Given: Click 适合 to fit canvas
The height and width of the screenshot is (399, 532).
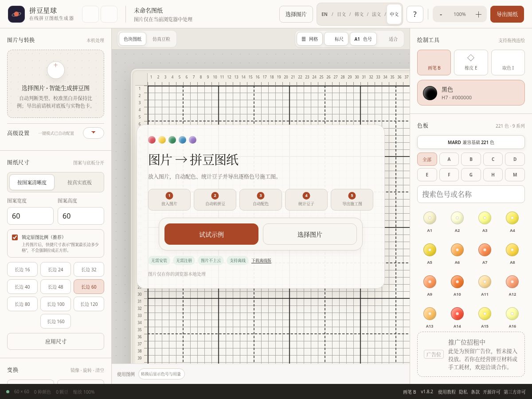Looking at the screenshot, I should pyautogui.click(x=393, y=39).
